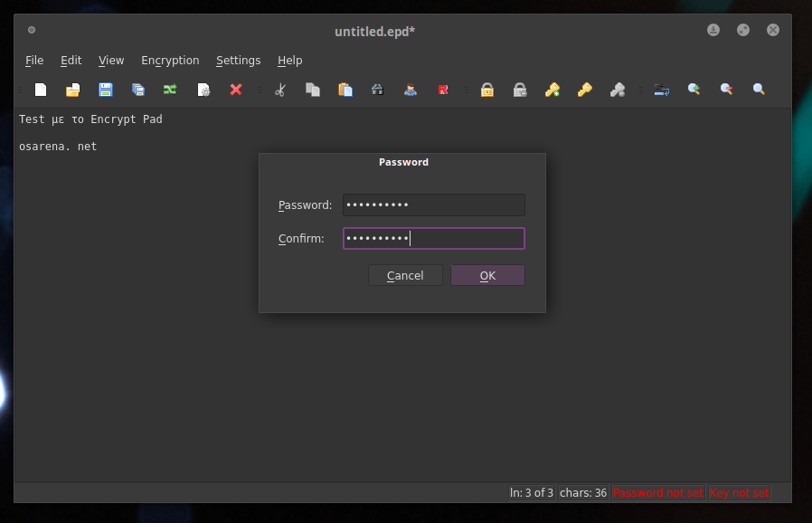The image size is (812, 523).
Task: Clear encryption key with grey key icon
Action: pos(618,90)
